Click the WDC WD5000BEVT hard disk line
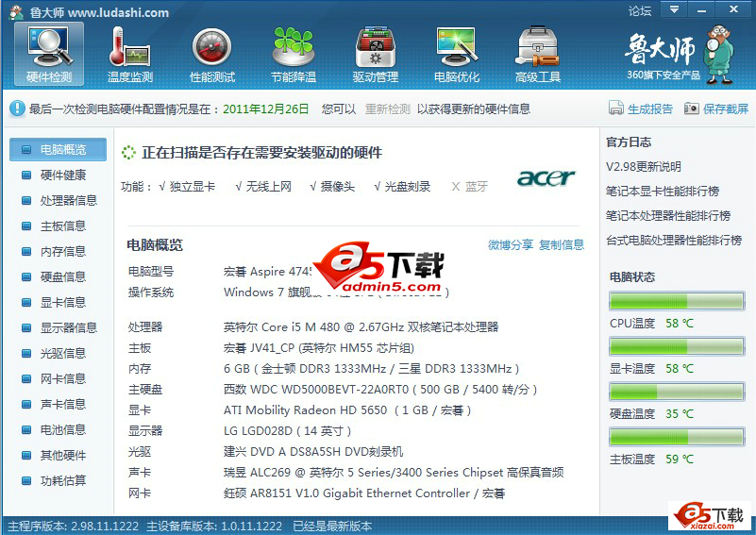This screenshot has height=535, width=756. point(380,390)
